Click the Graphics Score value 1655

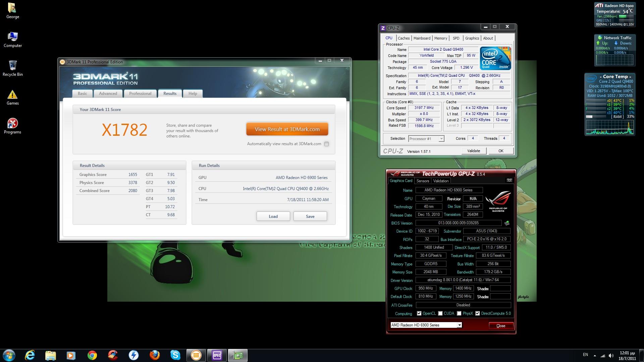click(132, 175)
